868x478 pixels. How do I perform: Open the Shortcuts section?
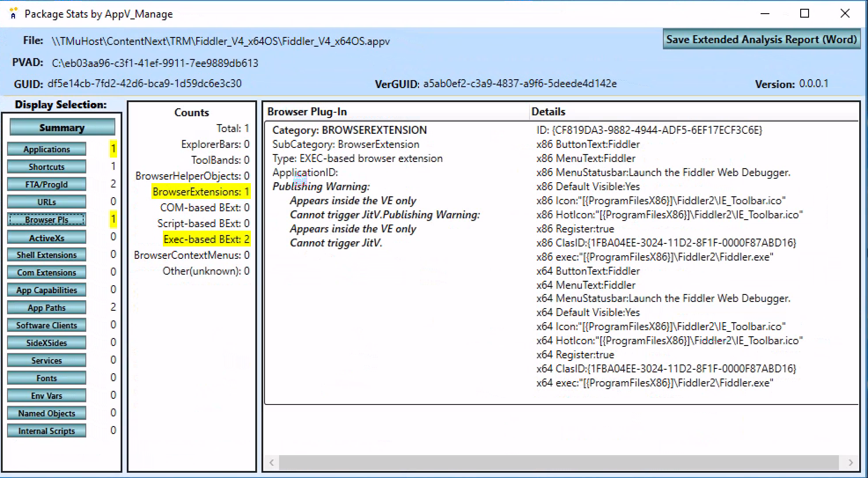coord(47,167)
